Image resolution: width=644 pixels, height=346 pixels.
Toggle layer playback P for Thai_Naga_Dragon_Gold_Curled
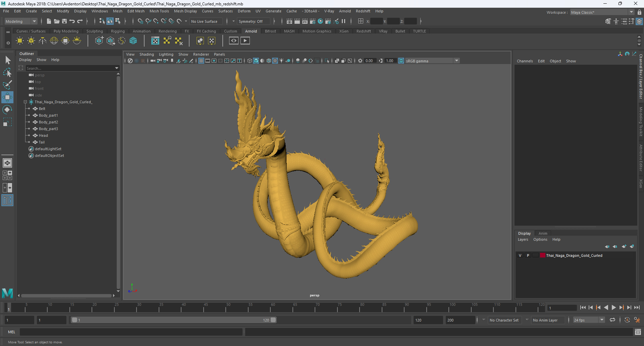(528, 255)
